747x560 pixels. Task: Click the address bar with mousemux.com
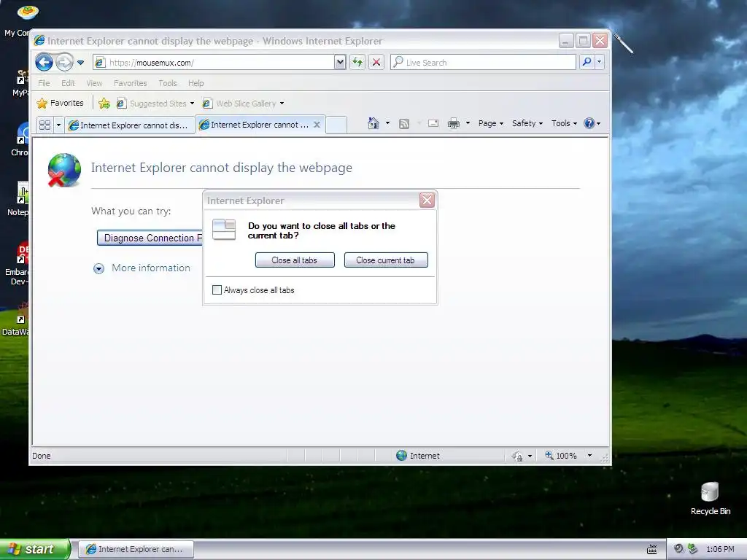tap(214, 63)
